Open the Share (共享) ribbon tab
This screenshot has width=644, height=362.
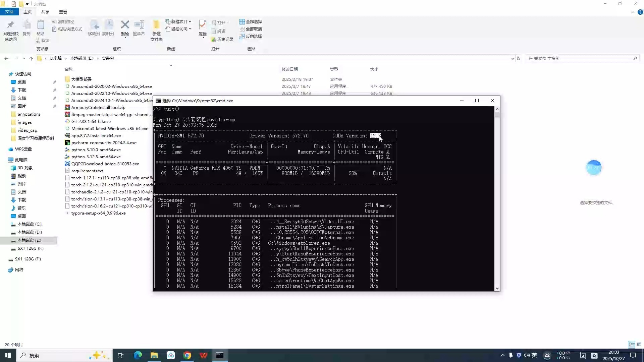point(45,12)
